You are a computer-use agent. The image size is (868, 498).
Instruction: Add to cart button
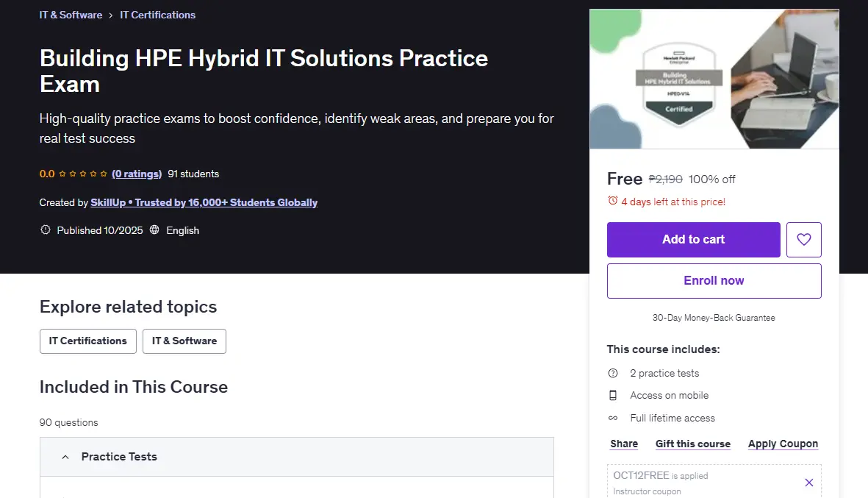click(694, 239)
